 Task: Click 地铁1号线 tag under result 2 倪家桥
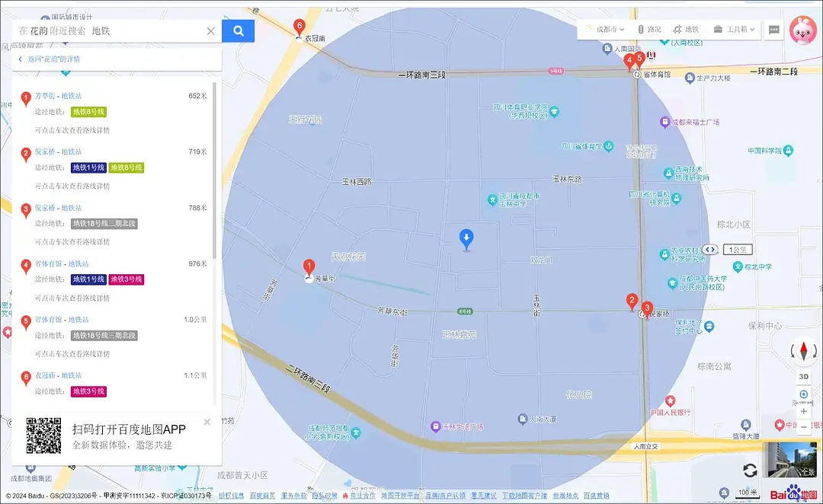pyautogui.click(x=88, y=167)
